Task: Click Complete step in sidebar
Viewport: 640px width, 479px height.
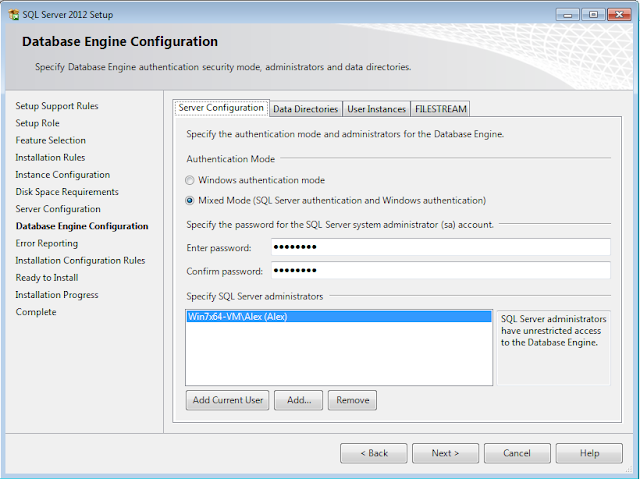Action: point(36,312)
